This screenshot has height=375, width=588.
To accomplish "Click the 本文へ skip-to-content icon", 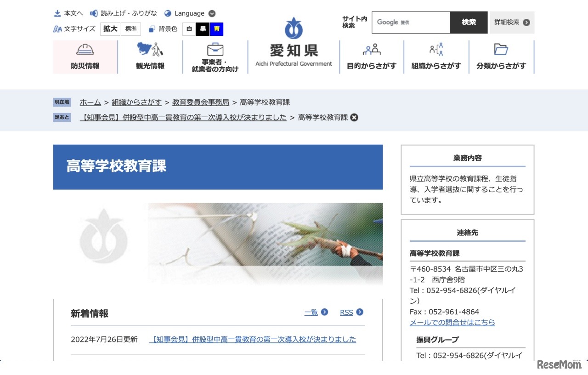I will [57, 13].
